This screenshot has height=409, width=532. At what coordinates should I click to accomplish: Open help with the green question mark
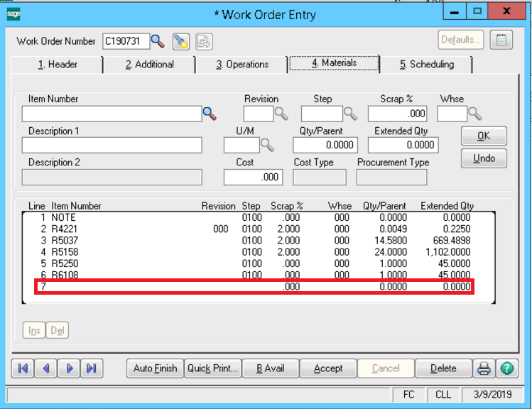pos(507,369)
